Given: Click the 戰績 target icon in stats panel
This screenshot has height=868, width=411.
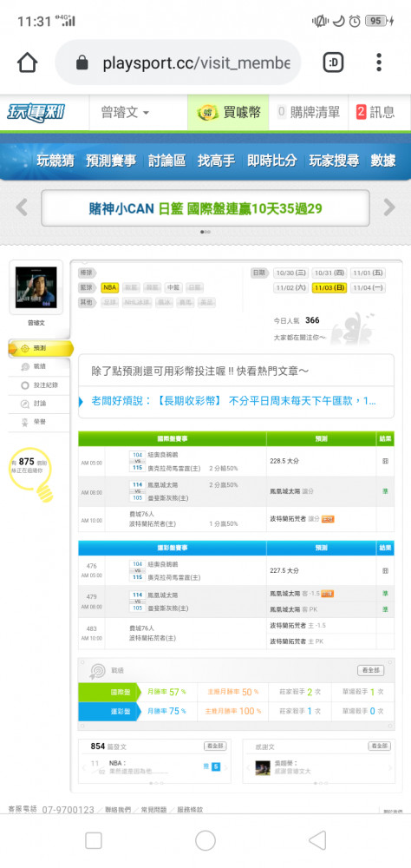Looking at the screenshot, I should coord(97,672).
